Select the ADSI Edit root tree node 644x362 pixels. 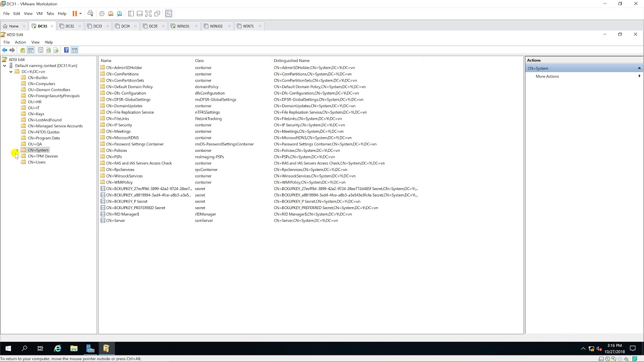pos(17,60)
